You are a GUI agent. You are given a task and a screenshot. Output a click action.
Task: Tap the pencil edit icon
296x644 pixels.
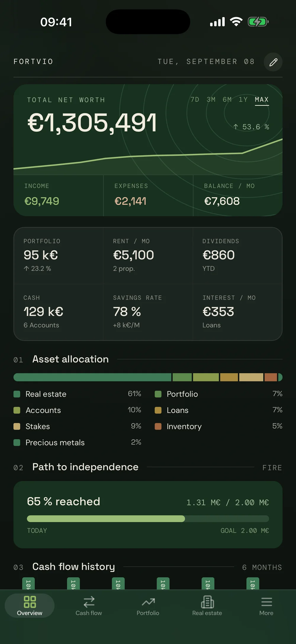coord(273,62)
